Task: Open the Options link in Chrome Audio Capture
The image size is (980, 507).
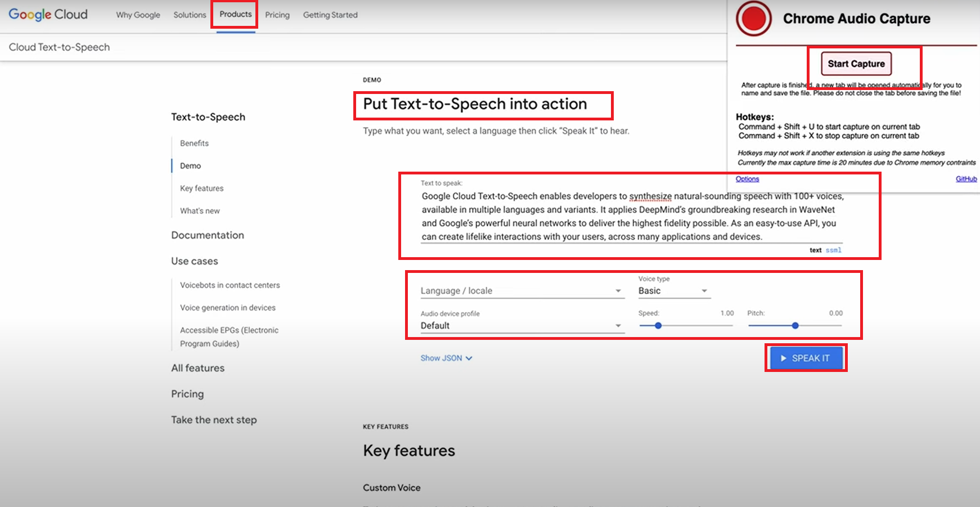Action: [x=747, y=179]
